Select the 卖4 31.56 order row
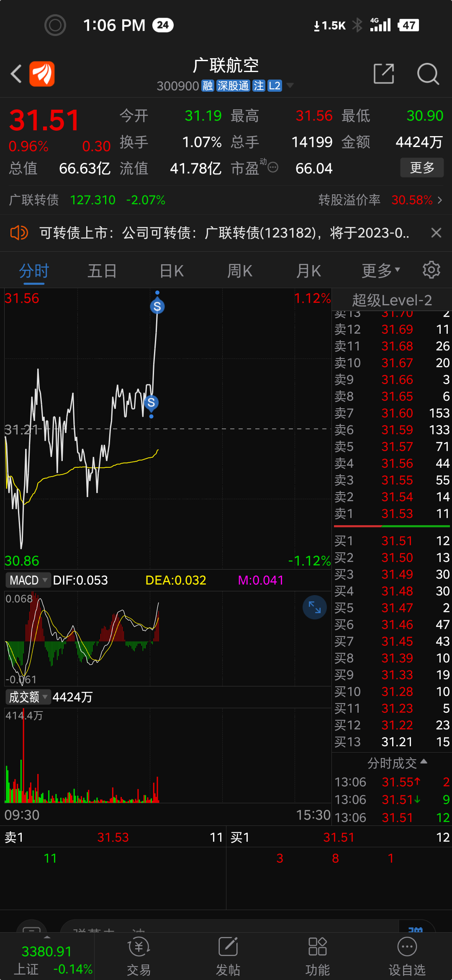Viewport: 452px width, 980px height. [x=392, y=463]
